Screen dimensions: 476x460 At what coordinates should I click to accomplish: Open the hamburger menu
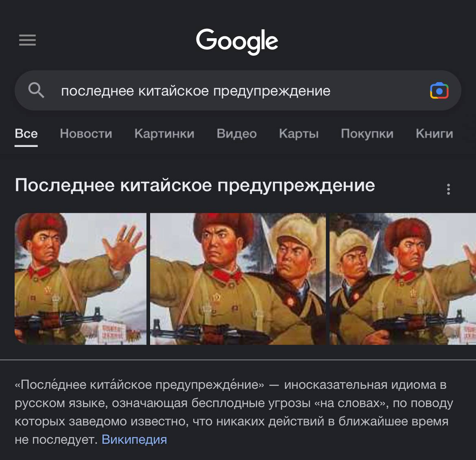[27, 40]
